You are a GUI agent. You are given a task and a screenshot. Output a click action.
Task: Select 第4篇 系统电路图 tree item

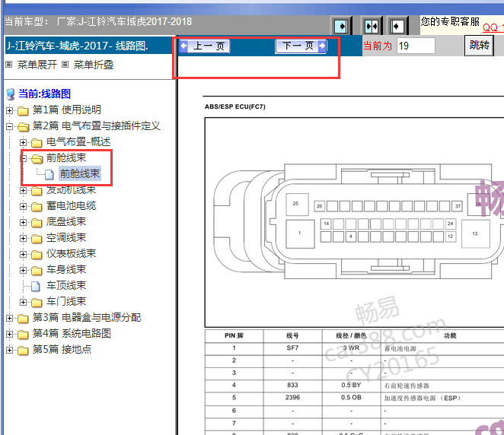72,334
